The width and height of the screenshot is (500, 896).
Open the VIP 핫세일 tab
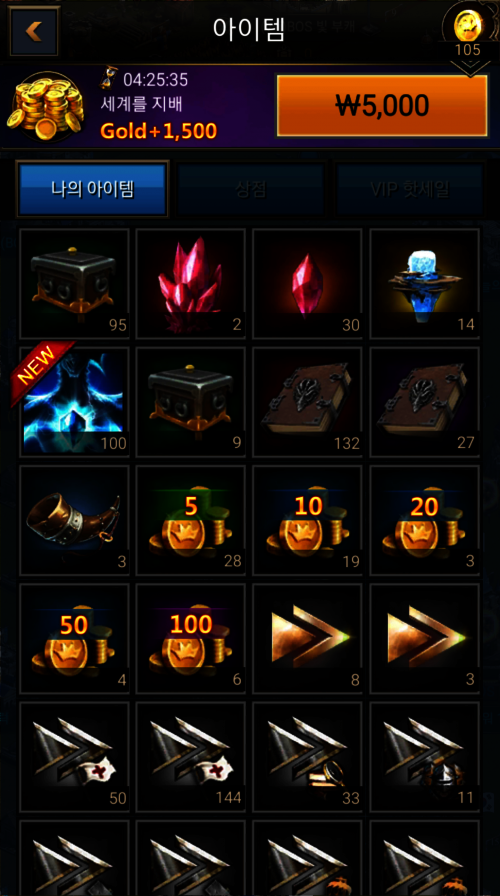click(409, 189)
